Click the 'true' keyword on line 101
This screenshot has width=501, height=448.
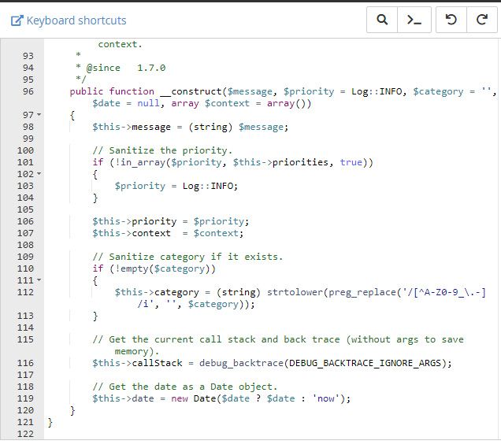point(351,162)
